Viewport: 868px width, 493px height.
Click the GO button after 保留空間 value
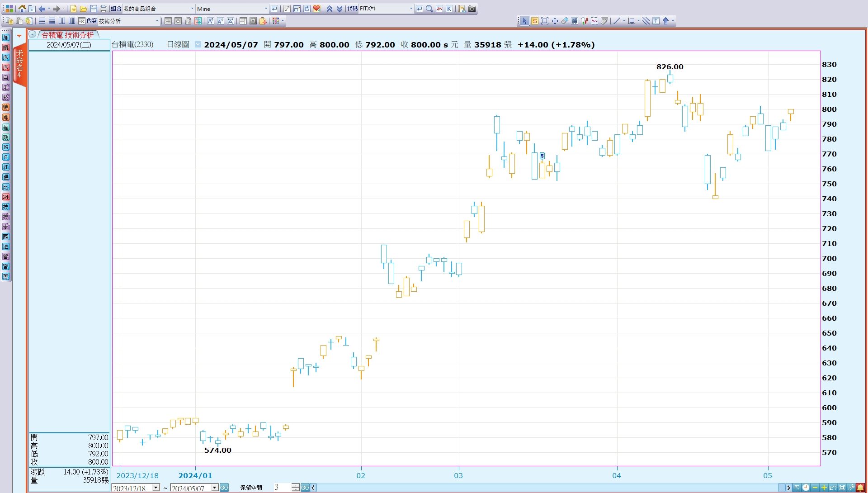click(x=305, y=488)
